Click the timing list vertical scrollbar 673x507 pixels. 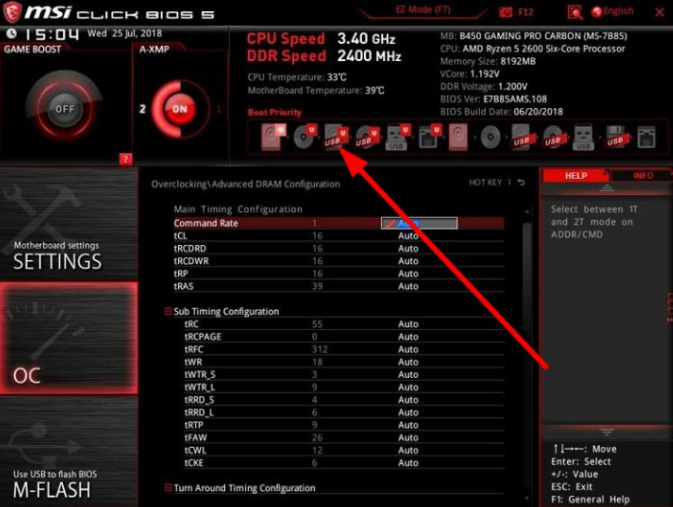(x=527, y=354)
